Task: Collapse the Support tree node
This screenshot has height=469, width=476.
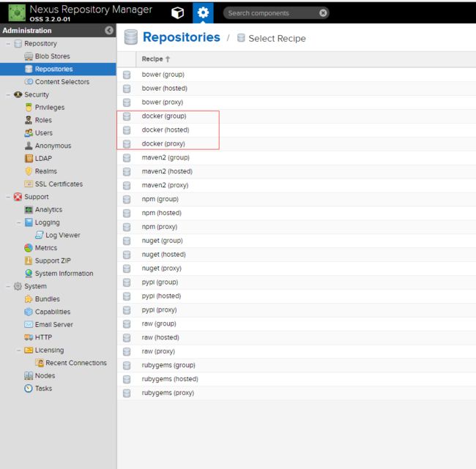Action: (8, 197)
